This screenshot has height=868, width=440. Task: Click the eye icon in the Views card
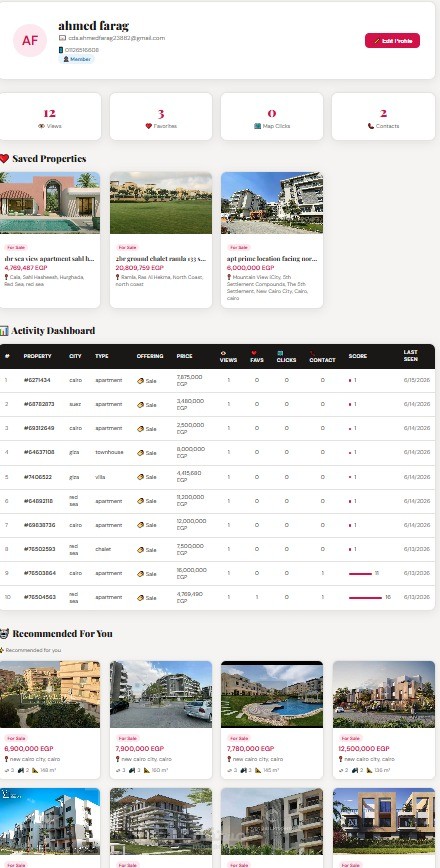click(x=41, y=126)
